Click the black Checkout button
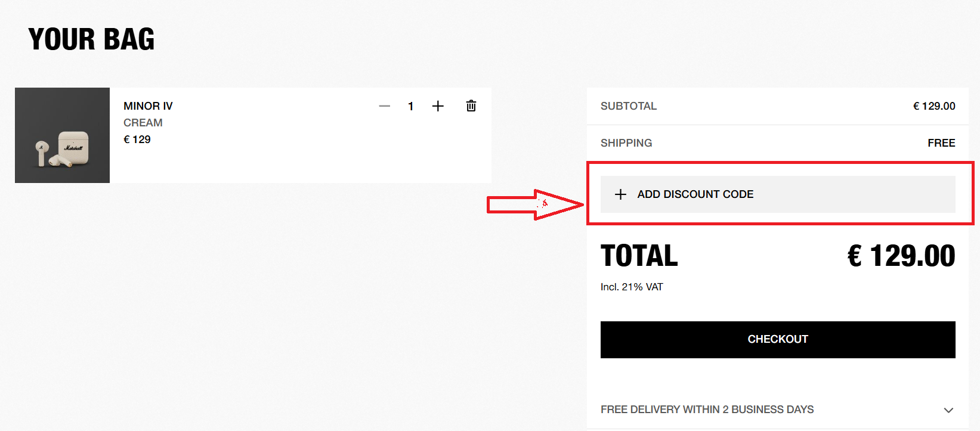The height and width of the screenshot is (431, 980). coord(778,340)
